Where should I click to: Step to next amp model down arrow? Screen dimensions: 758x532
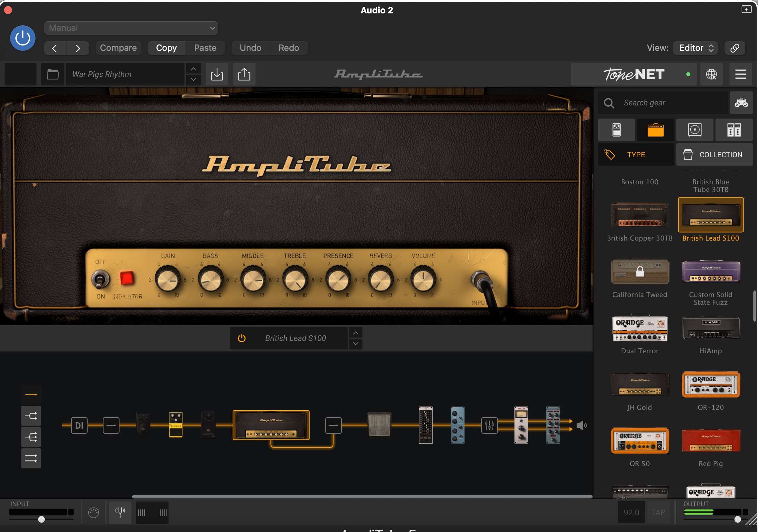(x=356, y=344)
